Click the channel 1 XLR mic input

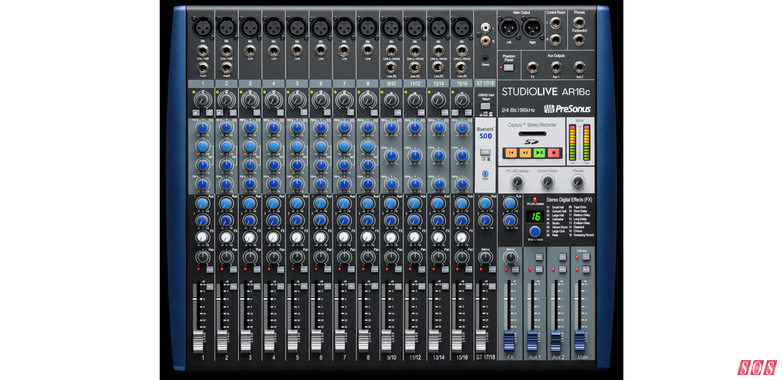(203, 26)
